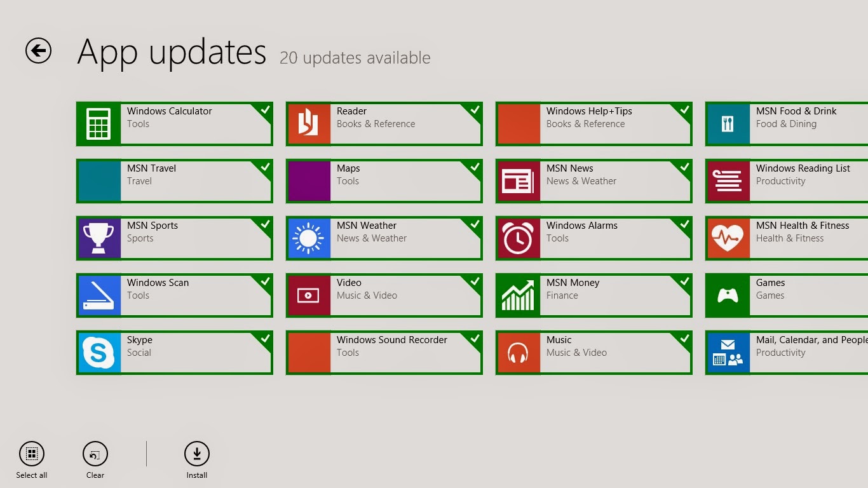Click the Windows Calculator app icon
868x488 pixels.
tap(99, 124)
